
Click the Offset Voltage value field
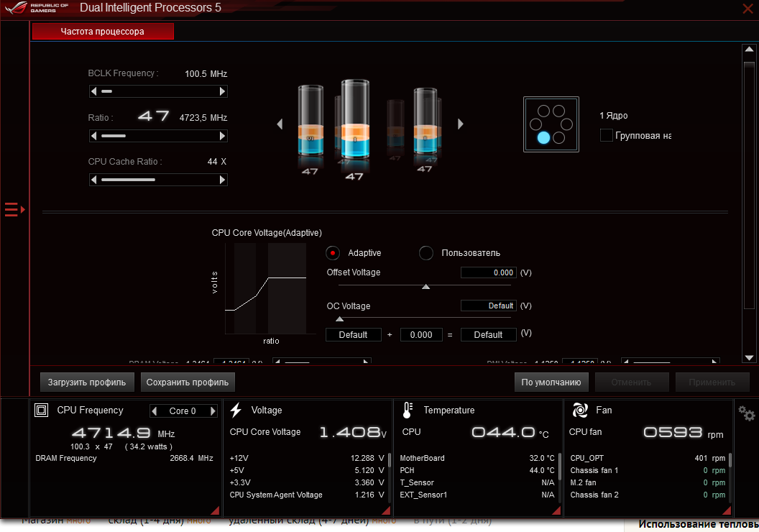coord(489,272)
